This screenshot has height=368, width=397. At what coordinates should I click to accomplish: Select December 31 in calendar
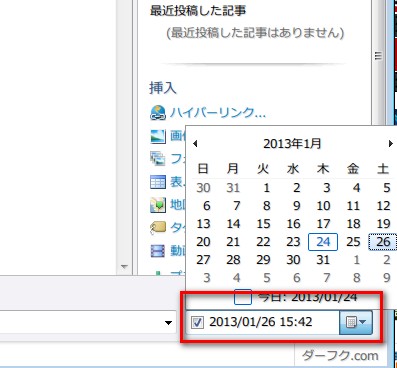[x=233, y=188]
